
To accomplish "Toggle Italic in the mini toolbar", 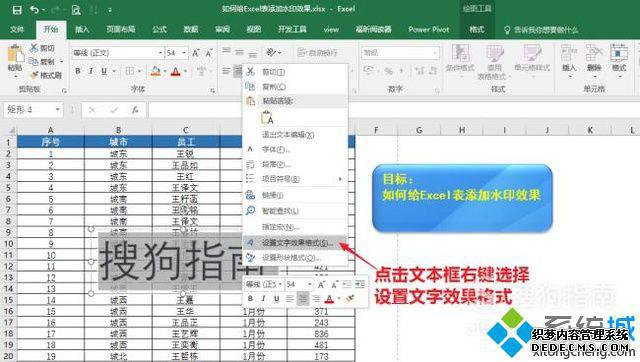I will pos(263,299).
